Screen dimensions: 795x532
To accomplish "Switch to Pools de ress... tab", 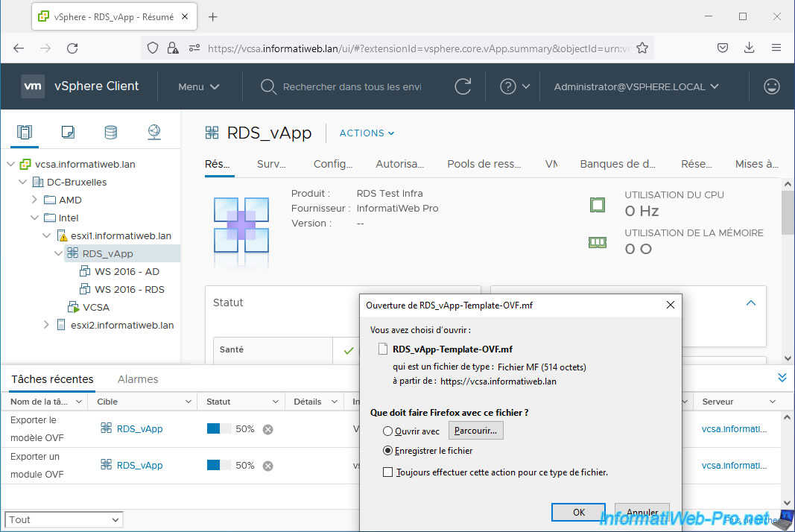I will click(x=484, y=164).
